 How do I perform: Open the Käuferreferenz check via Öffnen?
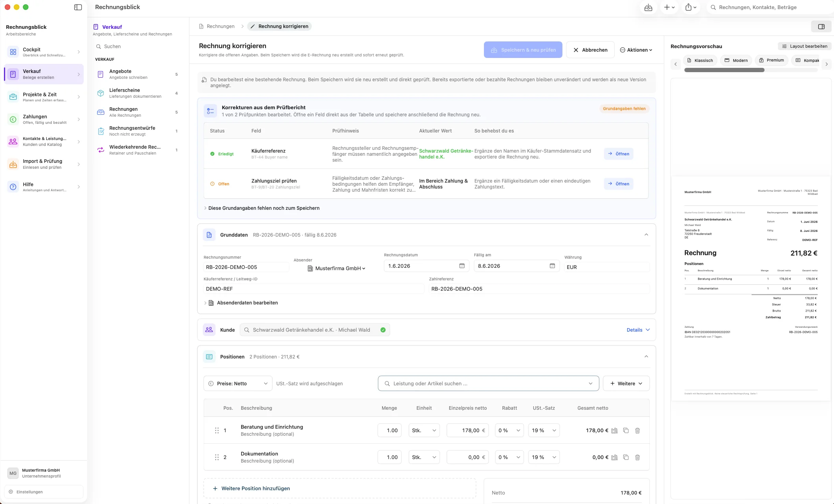tap(618, 154)
